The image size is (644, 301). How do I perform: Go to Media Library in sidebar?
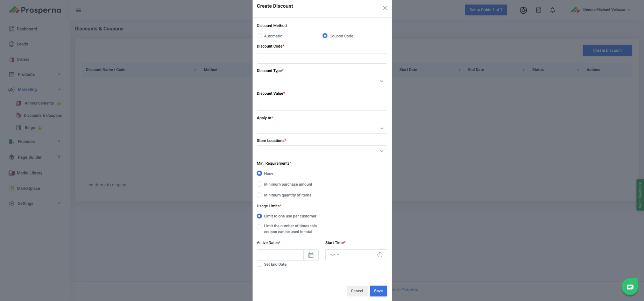[29, 173]
